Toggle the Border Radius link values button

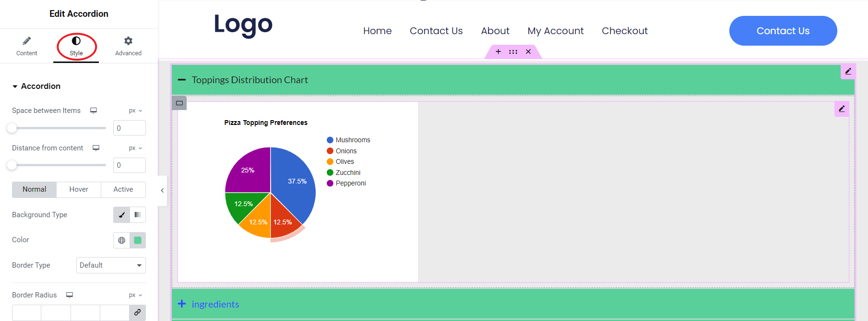(137, 312)
